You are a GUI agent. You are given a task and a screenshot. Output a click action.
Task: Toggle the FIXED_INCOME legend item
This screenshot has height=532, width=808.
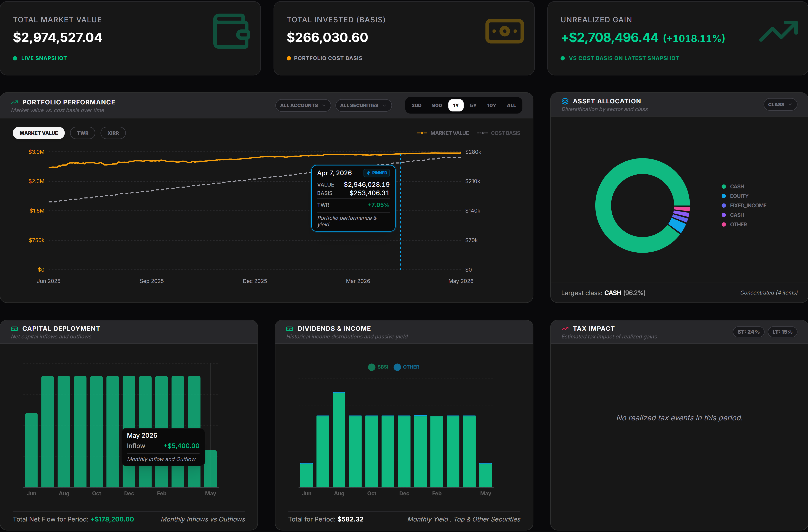coord(744,205)
